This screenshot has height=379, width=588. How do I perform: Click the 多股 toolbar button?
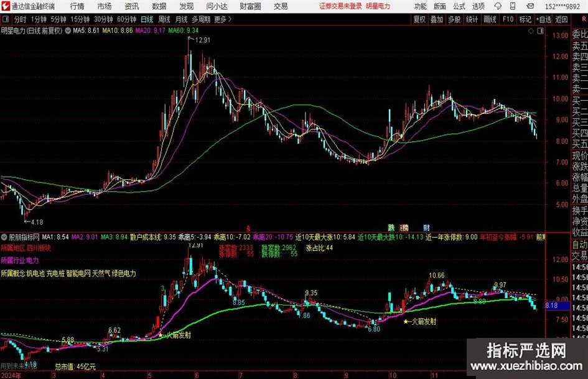(x=454, y=19)
